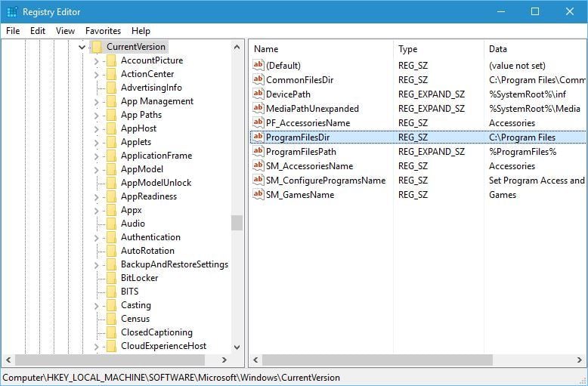Select the ProgramFilesDir value name

tap(298, 137)
